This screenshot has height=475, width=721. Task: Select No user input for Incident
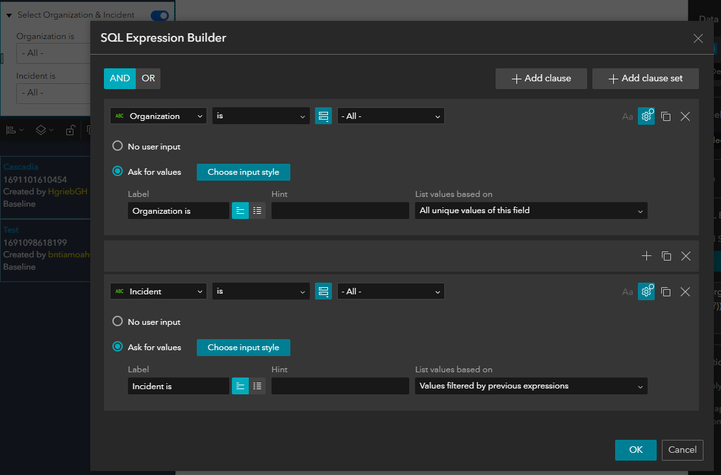coord(117,321)
